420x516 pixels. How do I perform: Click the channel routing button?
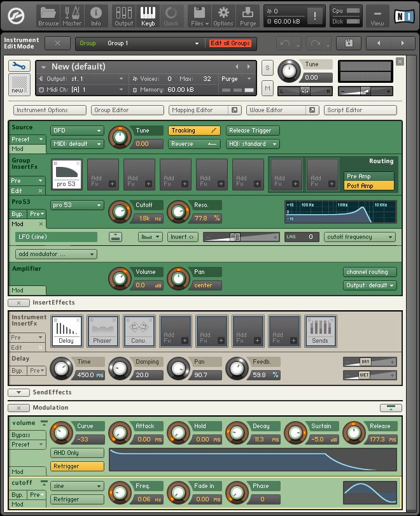370,272
